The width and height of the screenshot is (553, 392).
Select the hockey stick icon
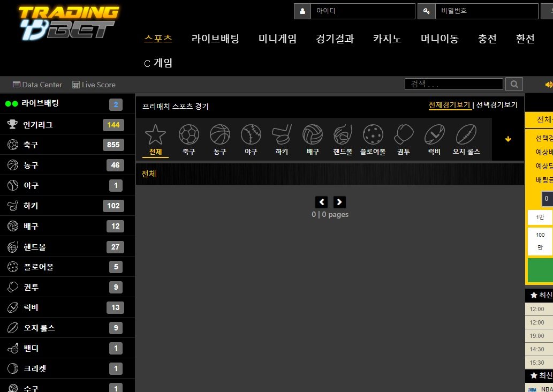click(x=282, y=134)
